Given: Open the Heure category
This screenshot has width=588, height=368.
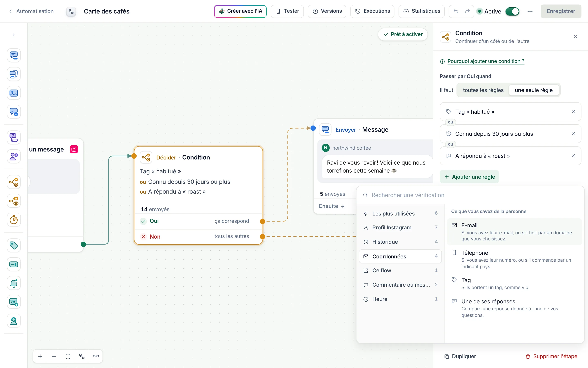Looking at the screenshot, I should coord(400,299).
